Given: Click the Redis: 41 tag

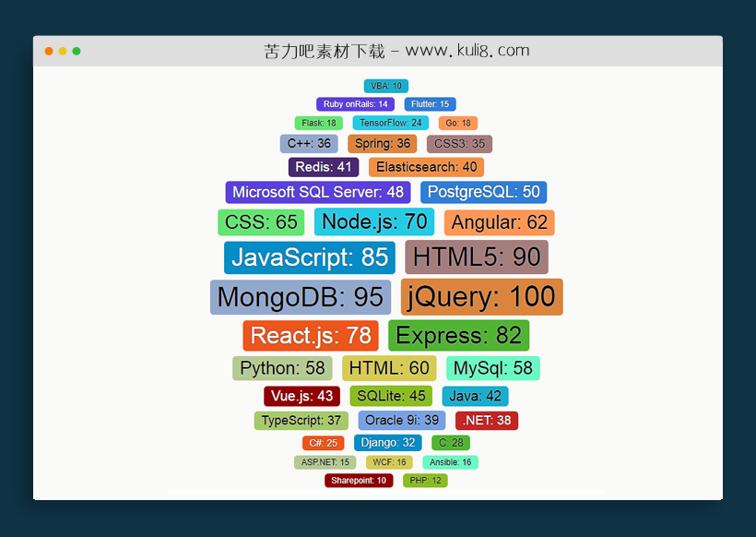Looking at the screenshot, I should coord(324,167).
